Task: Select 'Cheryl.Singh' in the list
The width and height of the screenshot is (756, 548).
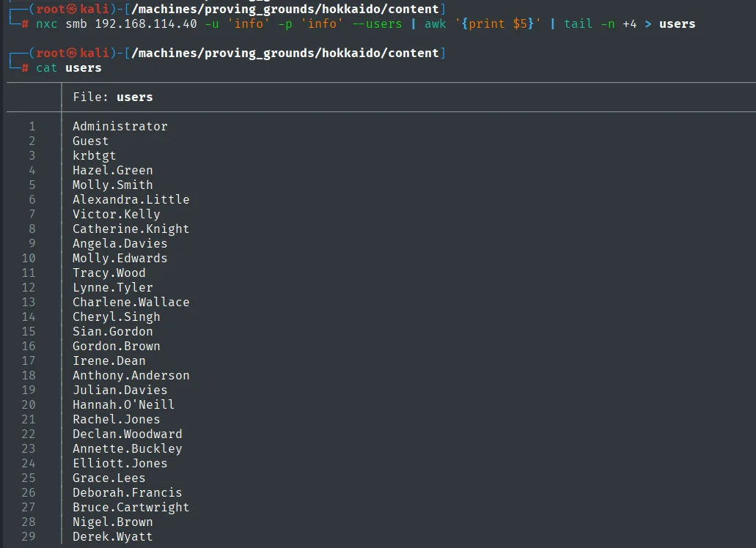Action: pos(116,316)
